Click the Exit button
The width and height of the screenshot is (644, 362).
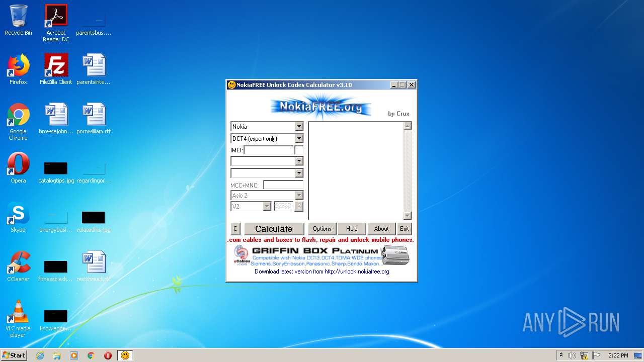point(405,229)
